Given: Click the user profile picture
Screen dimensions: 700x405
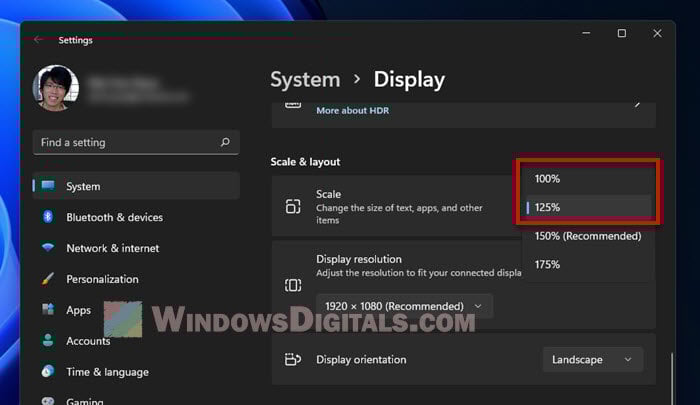Looking at the screenshot, I should click(x=56, y=88).
